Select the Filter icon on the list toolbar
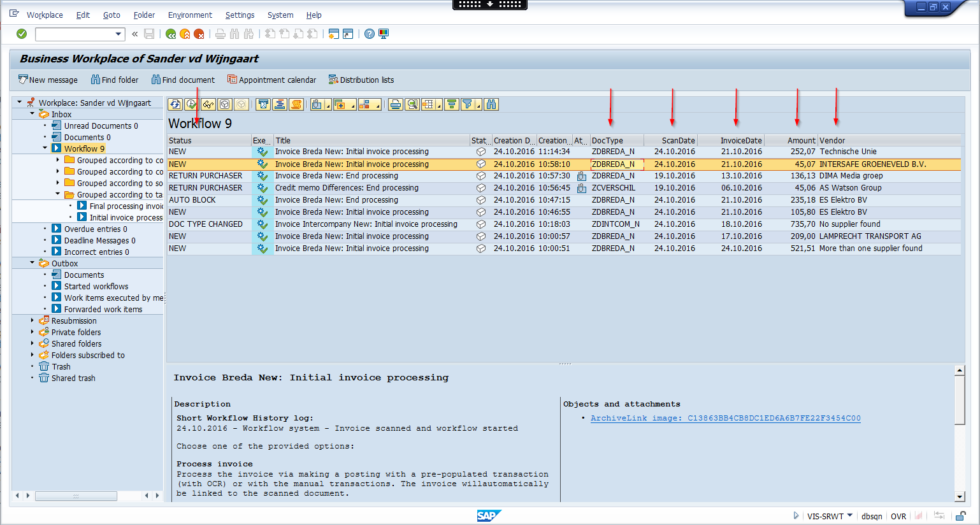The width and height of the screenshot is (980, 525). 469,104
